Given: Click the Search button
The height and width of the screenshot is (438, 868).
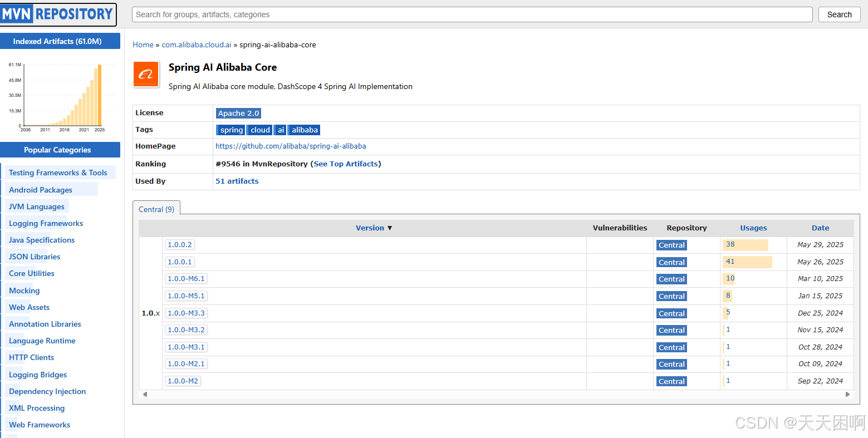Looking at the screenshot, I should coord(839,14).
